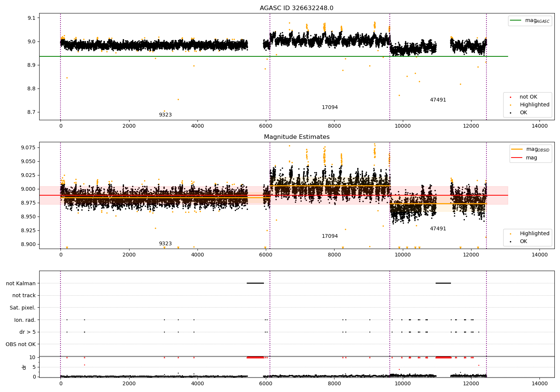Click the 'dr' y-axis label in bottom panel
The image size is (560, 392).
point(24,367)
